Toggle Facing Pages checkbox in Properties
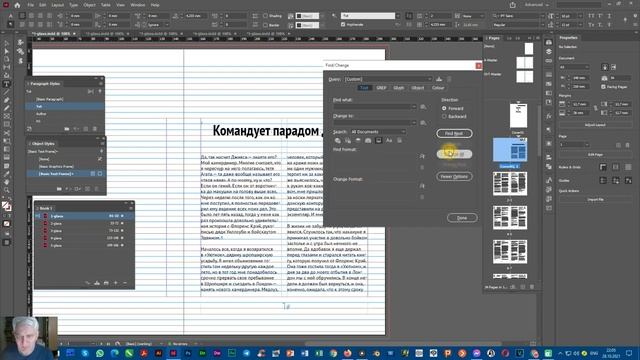The image size is (640, 360). 603,87
